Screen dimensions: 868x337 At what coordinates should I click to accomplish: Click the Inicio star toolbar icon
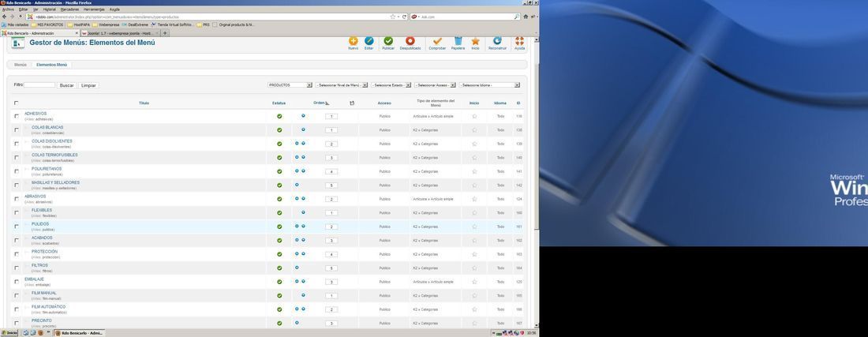click(x=475, y=41)
